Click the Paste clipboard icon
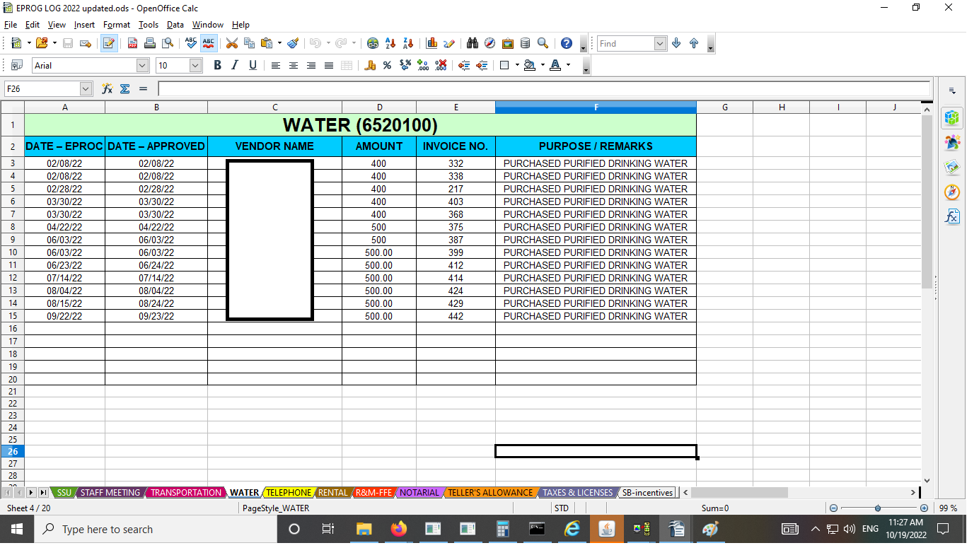 (267, 43)
